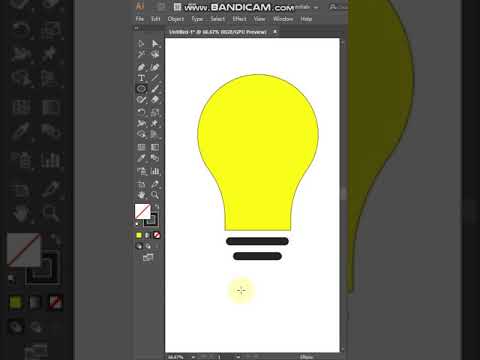This screenshot has width=480, height=360.
Task: Open the Help menu
Action: tap(306, 19)
